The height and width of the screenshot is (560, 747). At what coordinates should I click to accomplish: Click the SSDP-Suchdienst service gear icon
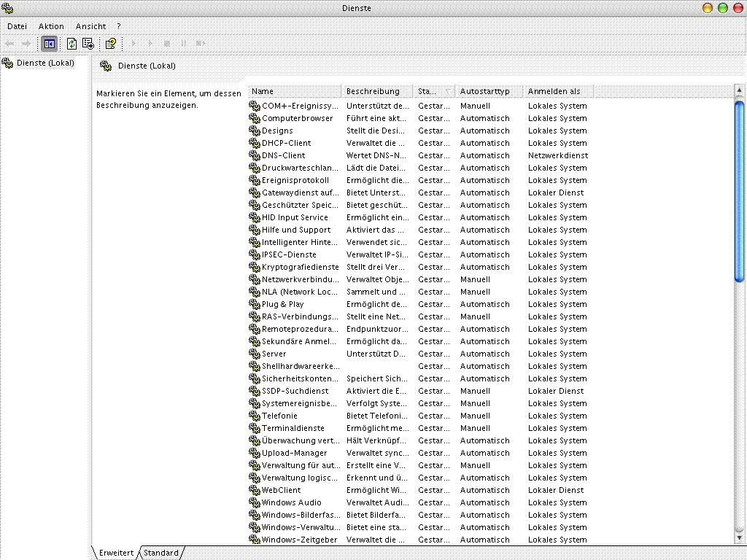point(255,391)
